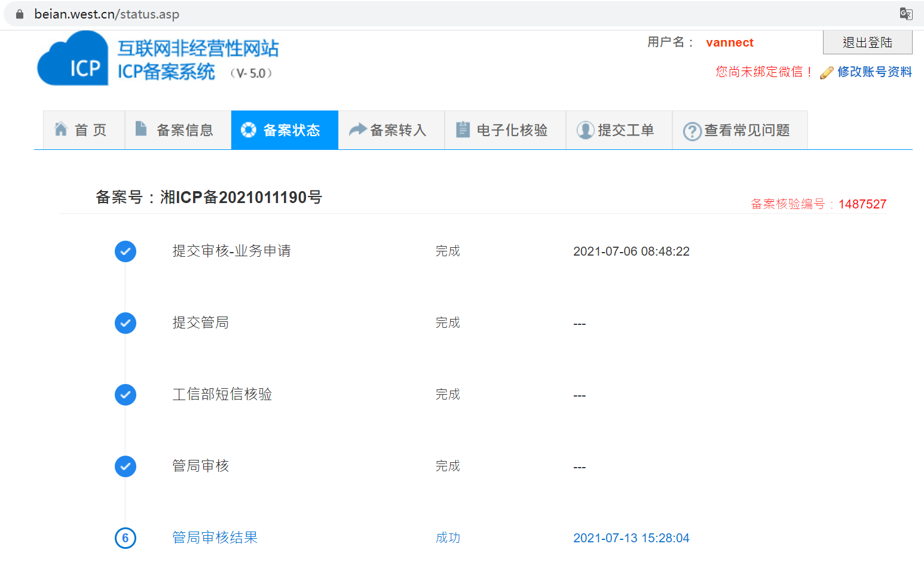This screenshot has height=562, width=924.
Task: Open the 首页 home tab
Action: (x=84, y=130)
